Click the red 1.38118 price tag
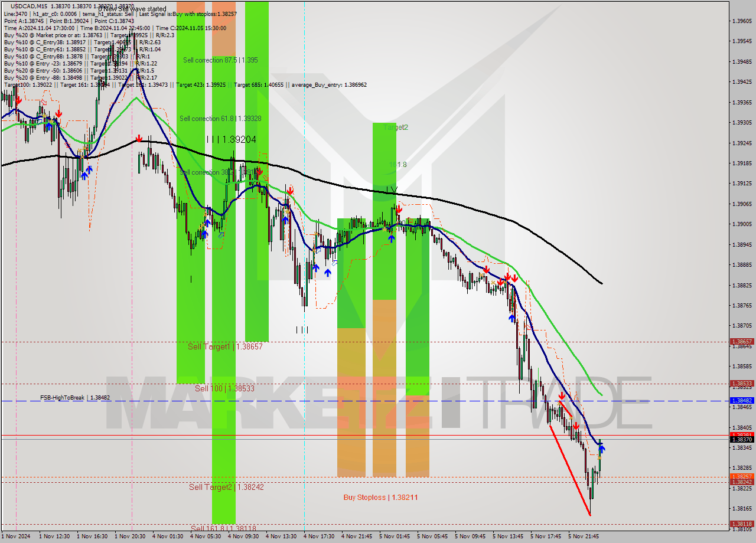Screen dimensions: 756x543 [742, 524]
